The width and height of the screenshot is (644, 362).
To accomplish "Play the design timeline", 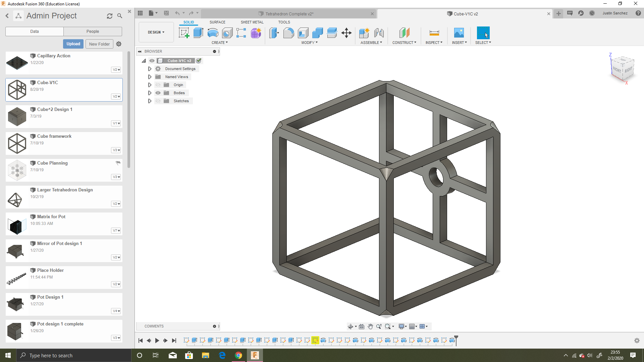I will tap(157, 341).
